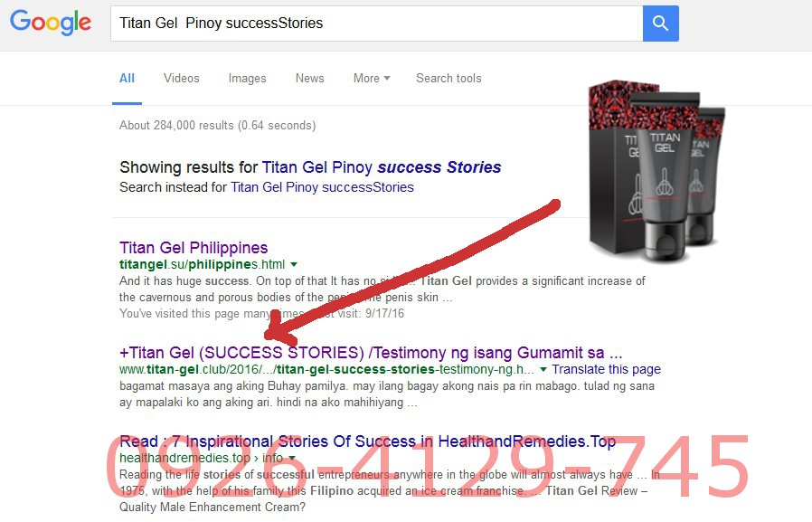Select the All results tab

pos(127,78)
